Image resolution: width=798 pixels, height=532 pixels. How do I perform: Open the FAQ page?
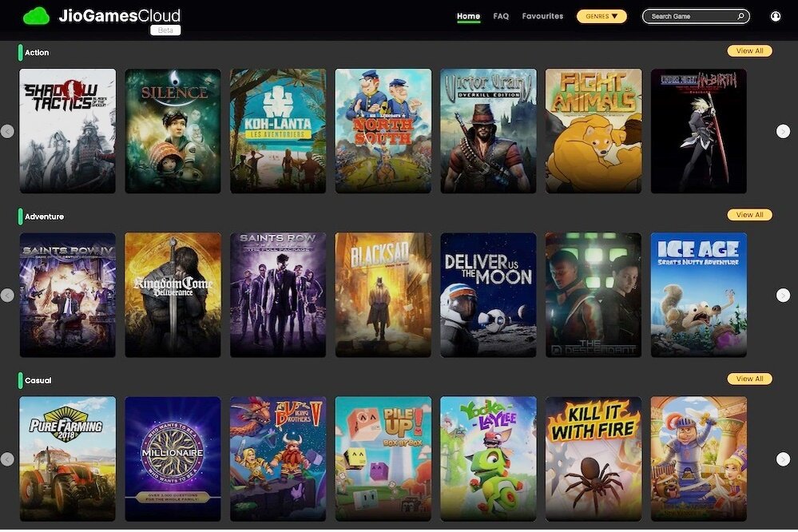[x=501, y=16]
